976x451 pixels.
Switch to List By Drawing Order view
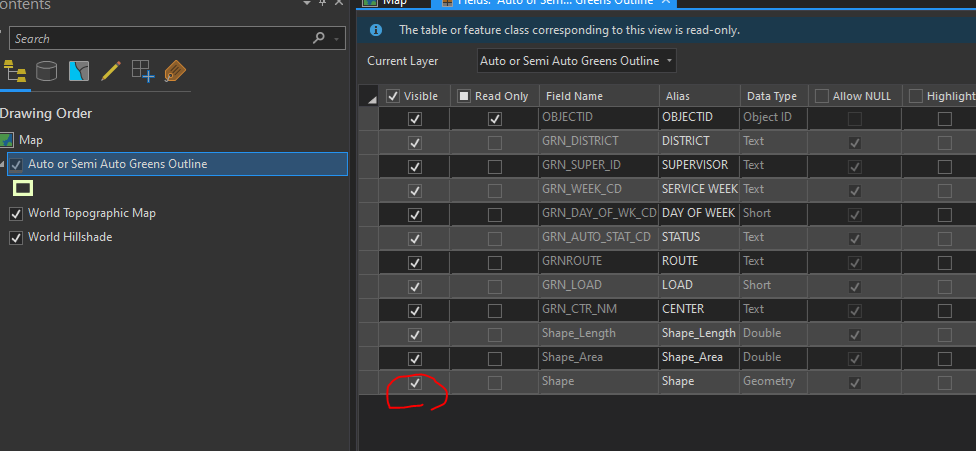pyautogui.click(x=14, y=71)
